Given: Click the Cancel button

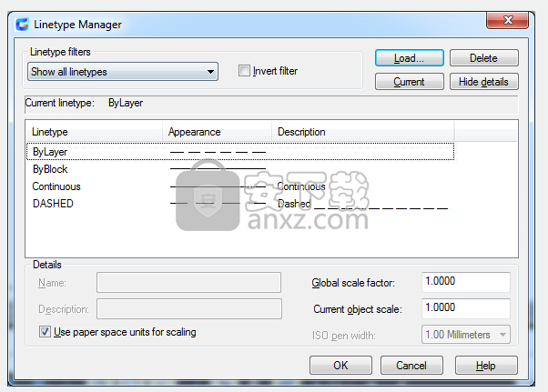Looking at the screenshot, I should [411, 366].
